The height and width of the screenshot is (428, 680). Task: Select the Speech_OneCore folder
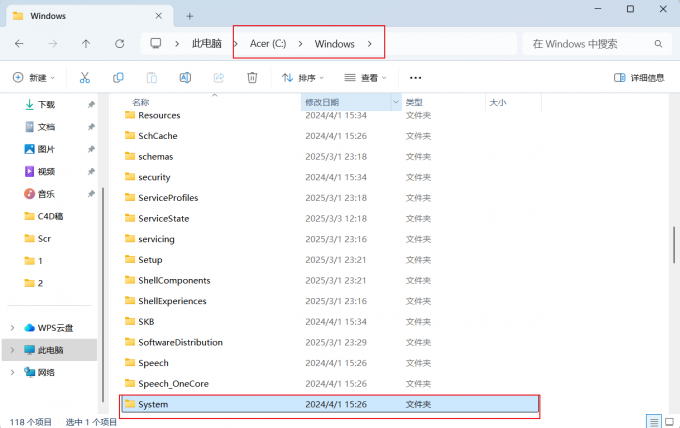point(173,384)
